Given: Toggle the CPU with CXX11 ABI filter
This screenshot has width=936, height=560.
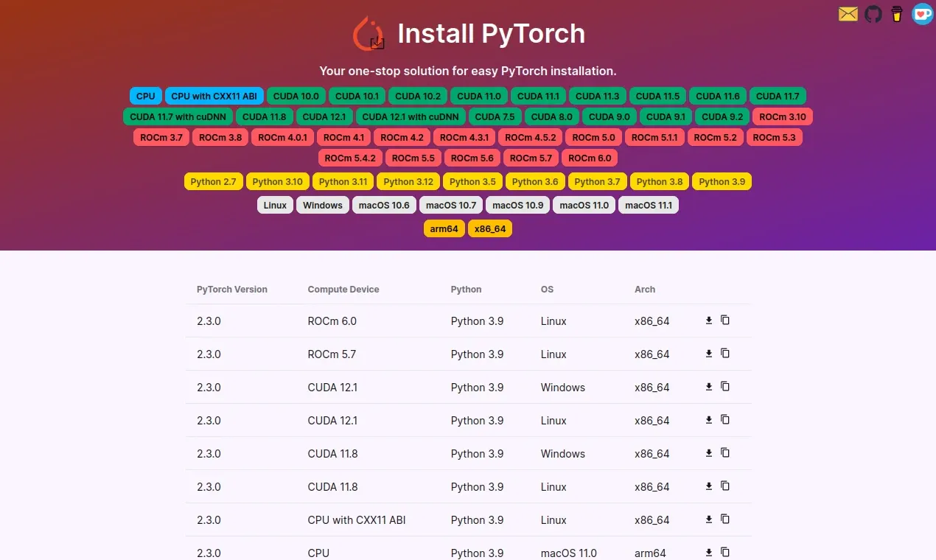Looking at the screenshot, I should [214, 96].
